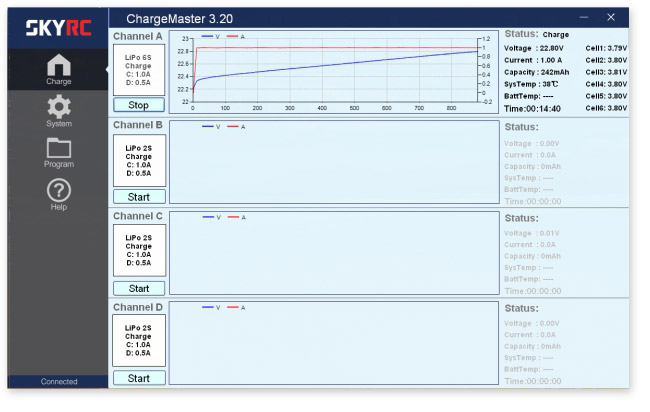Click red A legend in Channel A graph

coord(236,36)
